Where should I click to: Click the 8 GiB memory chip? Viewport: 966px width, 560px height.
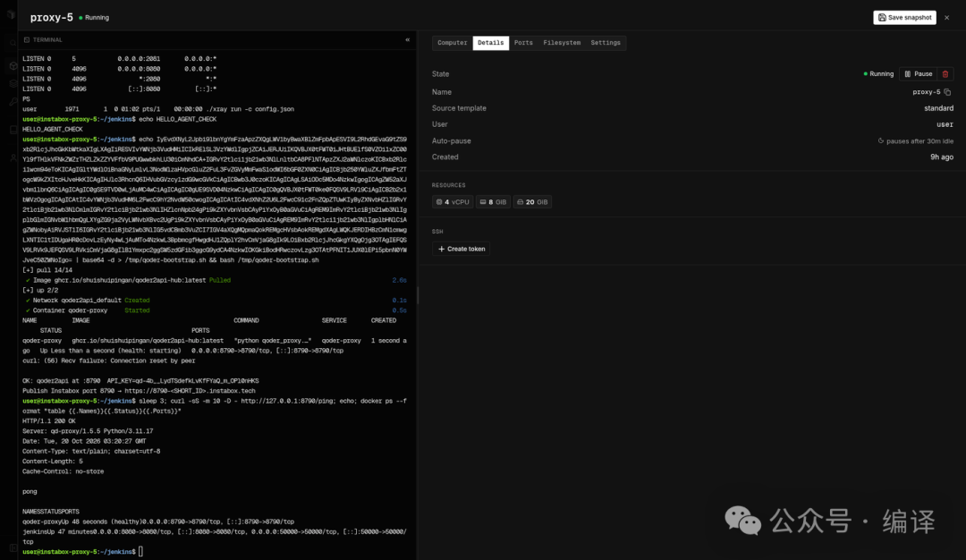pos(493,202)
